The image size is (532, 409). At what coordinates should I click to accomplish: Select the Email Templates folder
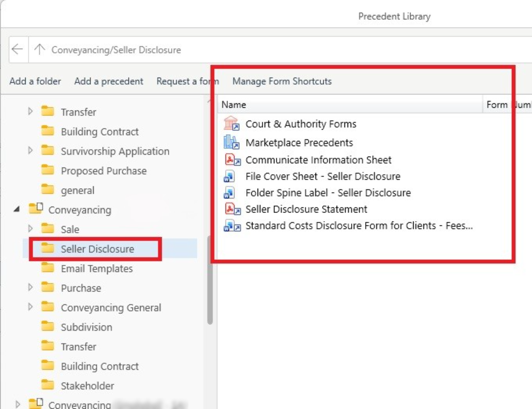(97, 268)
